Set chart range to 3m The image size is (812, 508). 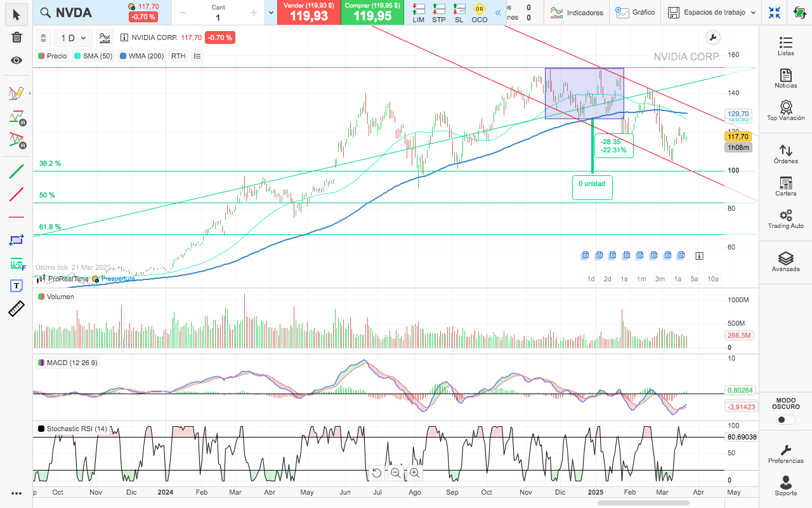[660, 279]
